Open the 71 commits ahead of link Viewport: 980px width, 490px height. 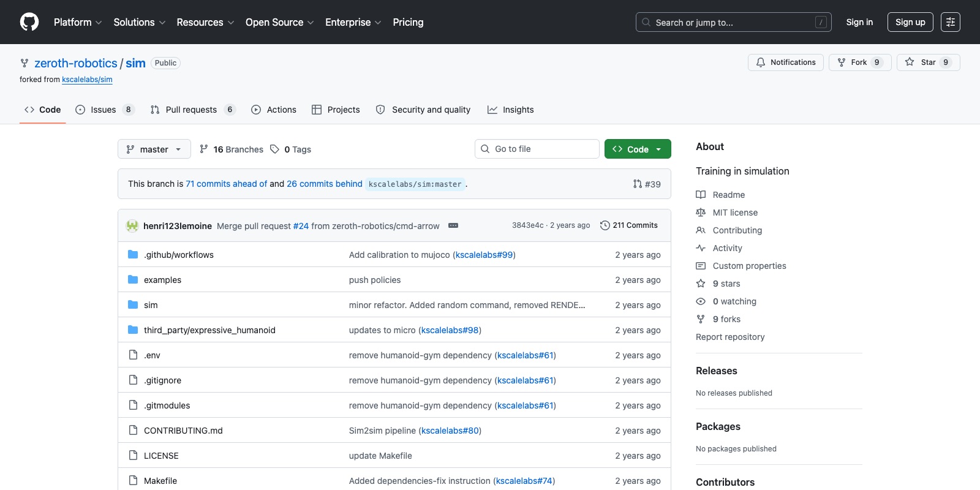227,184
